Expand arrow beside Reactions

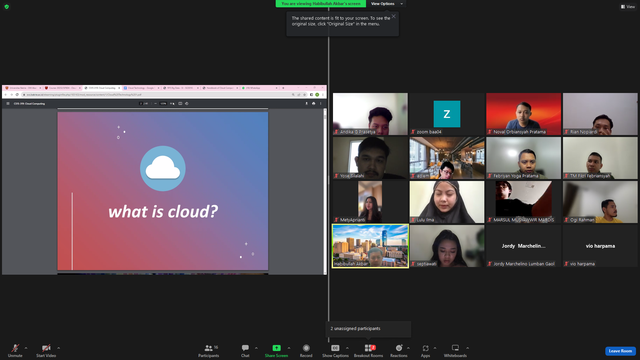click(x=408, y=348)
